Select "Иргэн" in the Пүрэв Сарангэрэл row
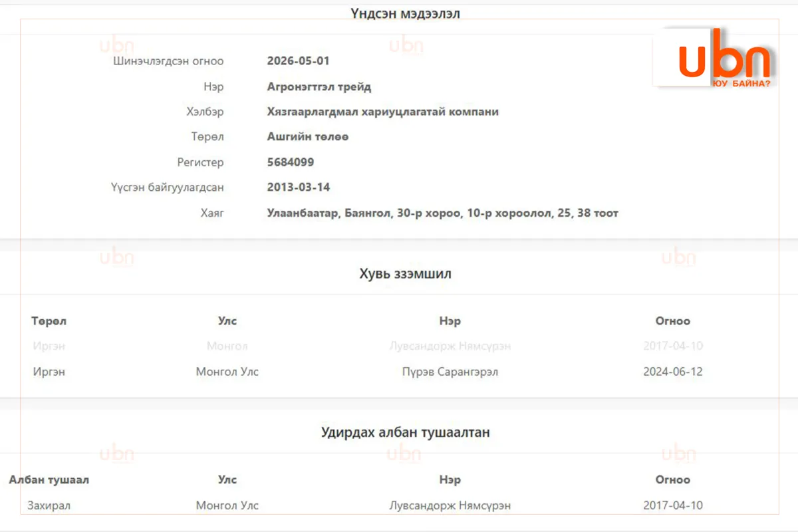Image resolution: width=798 pixels, height=532 pixels. pos(49,372)
